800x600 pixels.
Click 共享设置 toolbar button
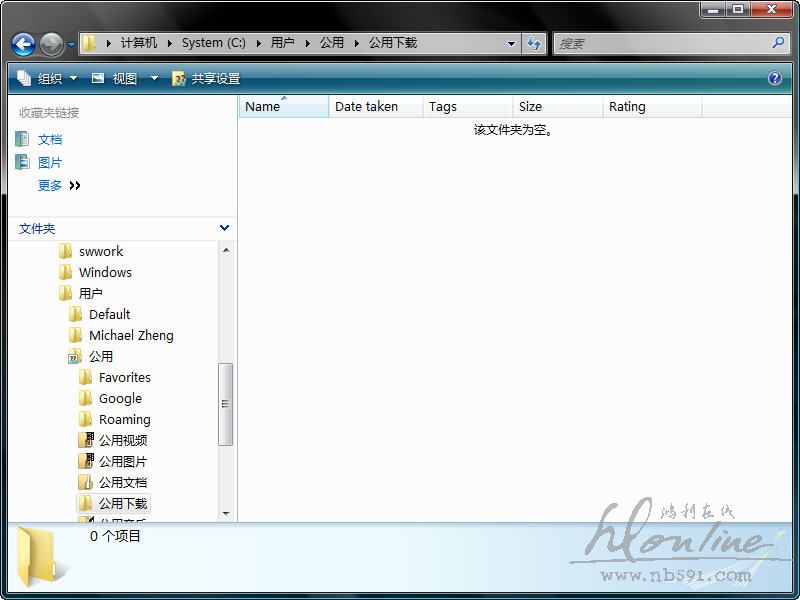(x=206, y=79)
